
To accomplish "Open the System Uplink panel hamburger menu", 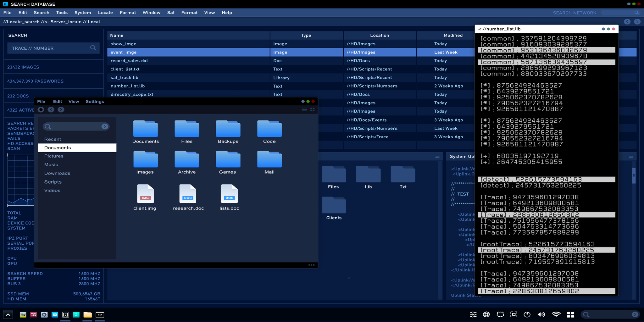I will (631, 156).
